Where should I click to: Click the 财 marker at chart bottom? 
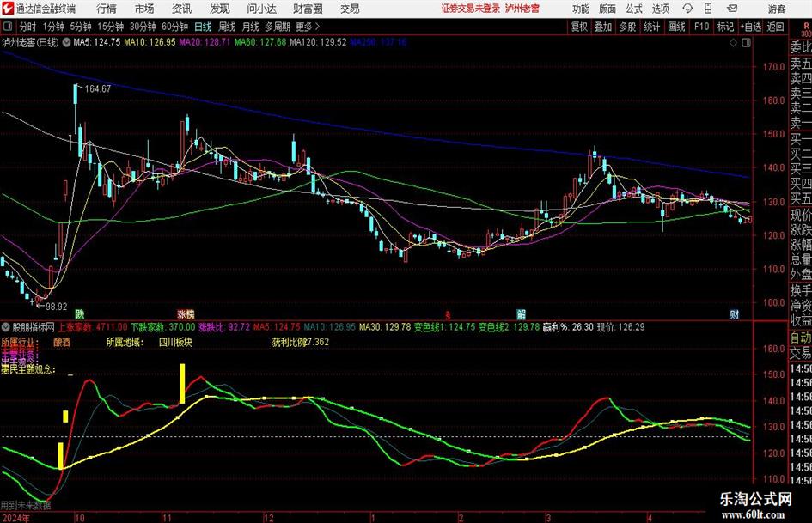[735, 313]
